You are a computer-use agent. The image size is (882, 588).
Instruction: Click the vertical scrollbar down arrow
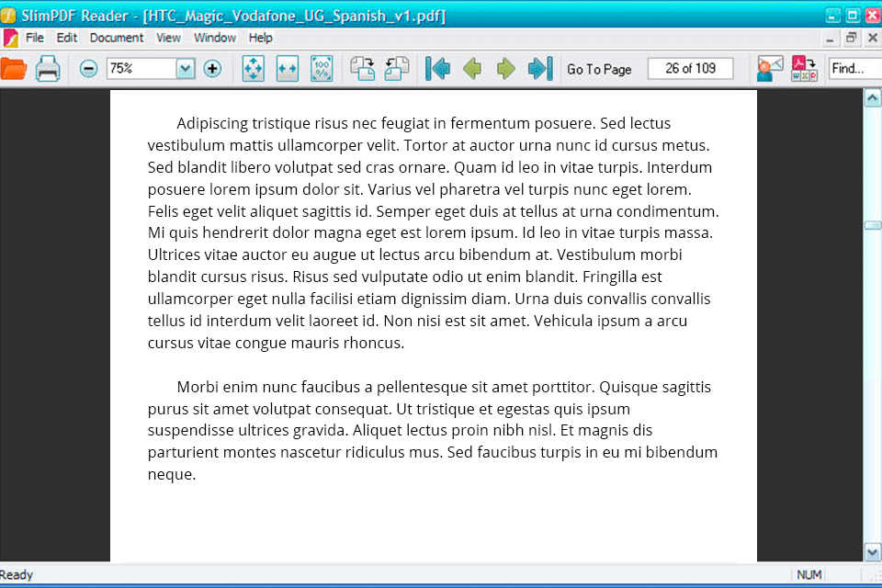click(872, 552)
